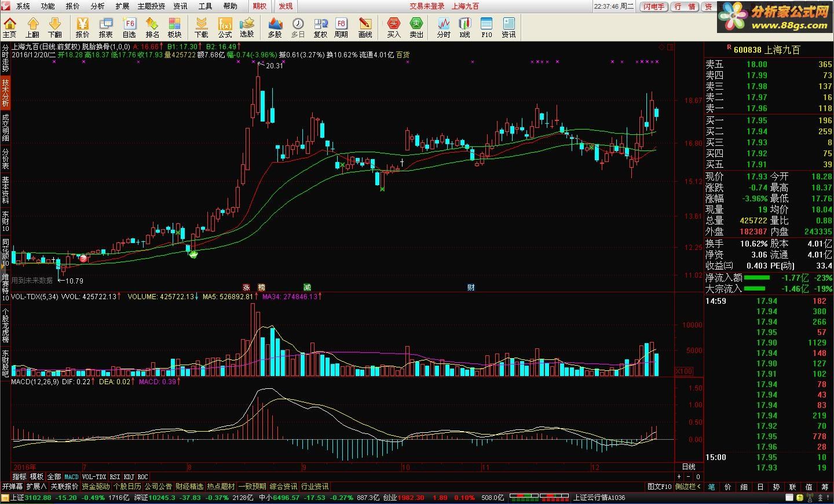Switch the indicator to the VOL-TDX tab
The image size is (834, 504).
[94, 477]
